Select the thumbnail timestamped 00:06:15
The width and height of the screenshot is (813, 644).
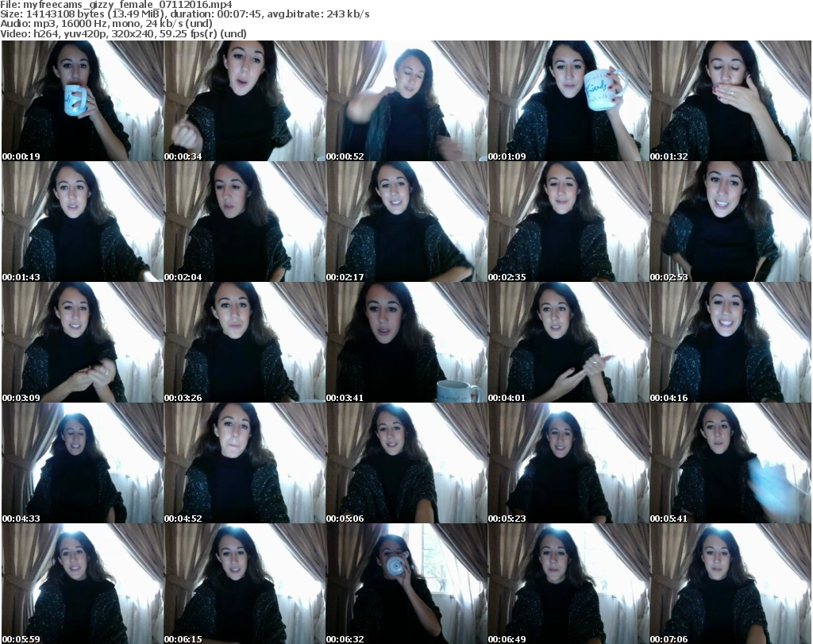tap(245, 584)
